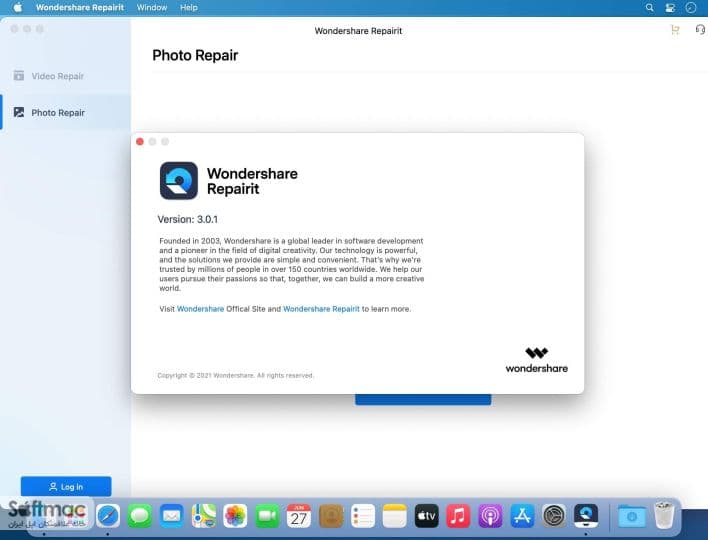Open App Store from the Dock
708x540 pixels.
522,516
